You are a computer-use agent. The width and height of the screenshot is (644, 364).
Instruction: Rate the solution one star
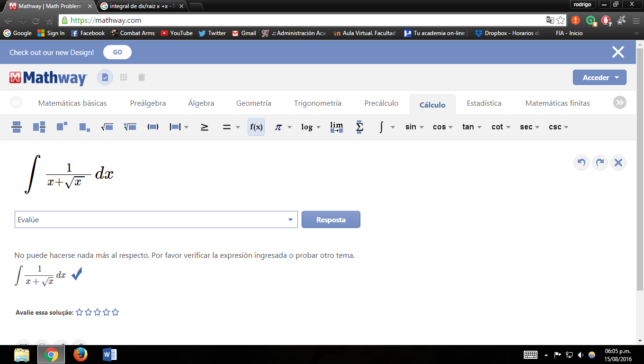[x=80, y=312]
